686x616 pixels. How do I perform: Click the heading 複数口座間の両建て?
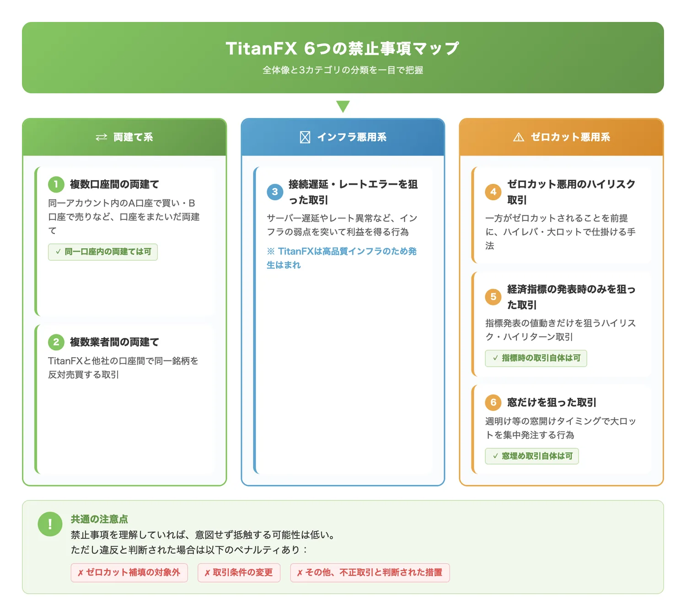click(x=114, y=184)
